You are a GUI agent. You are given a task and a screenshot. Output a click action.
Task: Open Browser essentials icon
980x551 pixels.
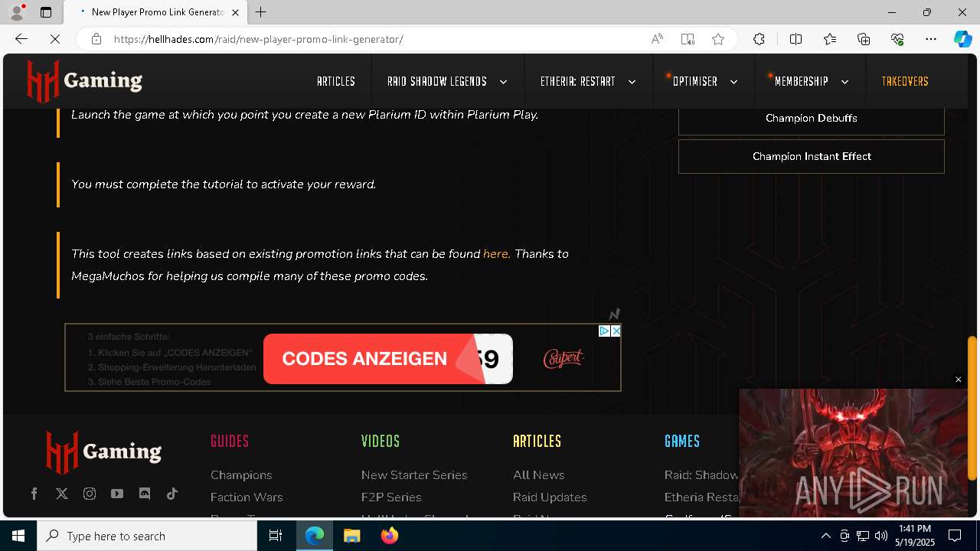coord(897,39)
